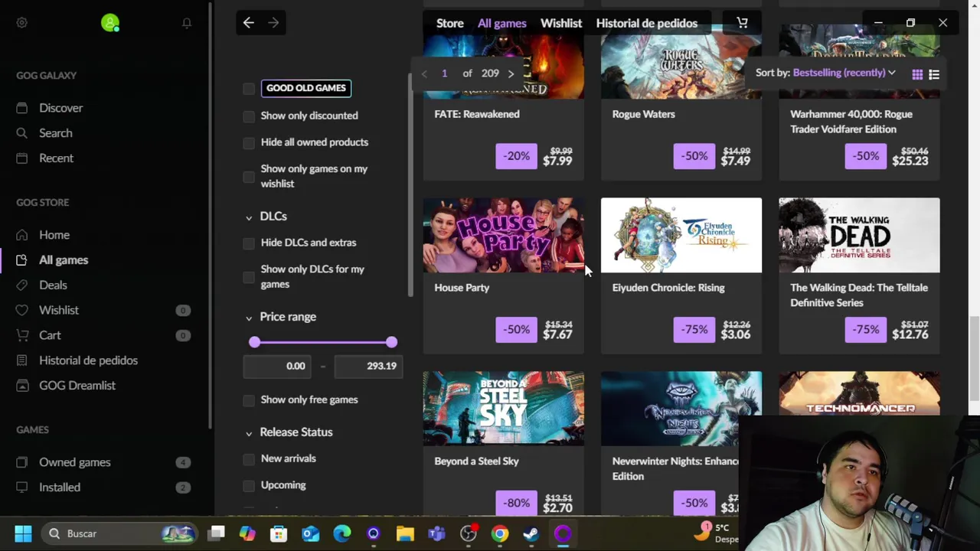Open the House Party cover image
This screenshot has width=980, height=551.
(x=503, y=236)
